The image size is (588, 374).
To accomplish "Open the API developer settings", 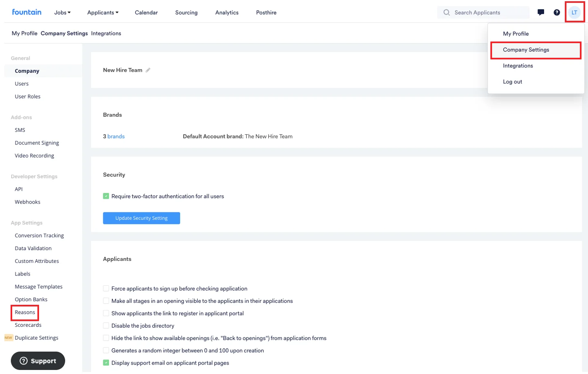I will pyautogui.click(x=19, y=189).
